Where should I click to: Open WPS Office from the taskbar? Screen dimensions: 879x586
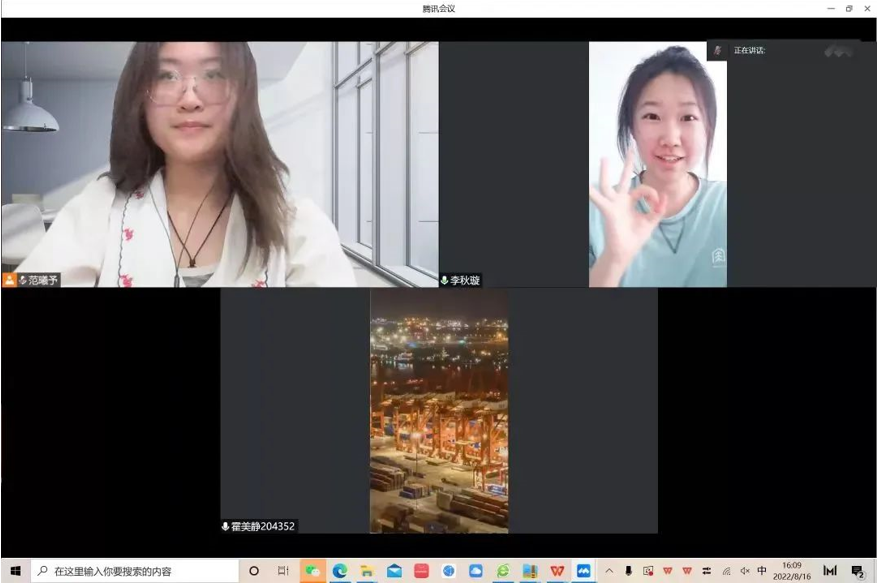click(557, 571)
